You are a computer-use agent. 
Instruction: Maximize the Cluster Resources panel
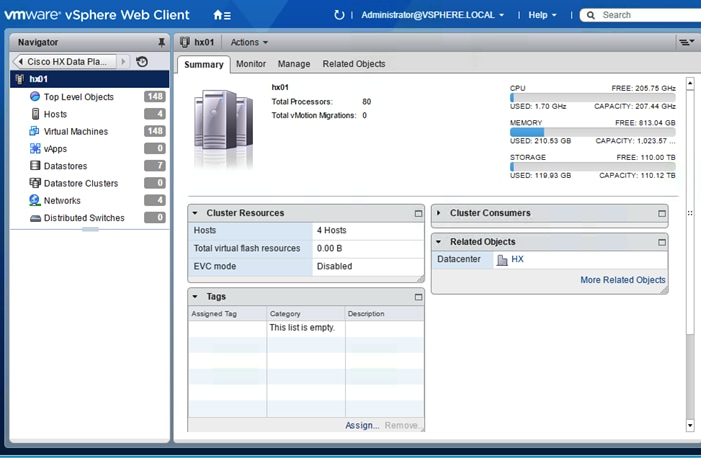[x=418, y=213]
